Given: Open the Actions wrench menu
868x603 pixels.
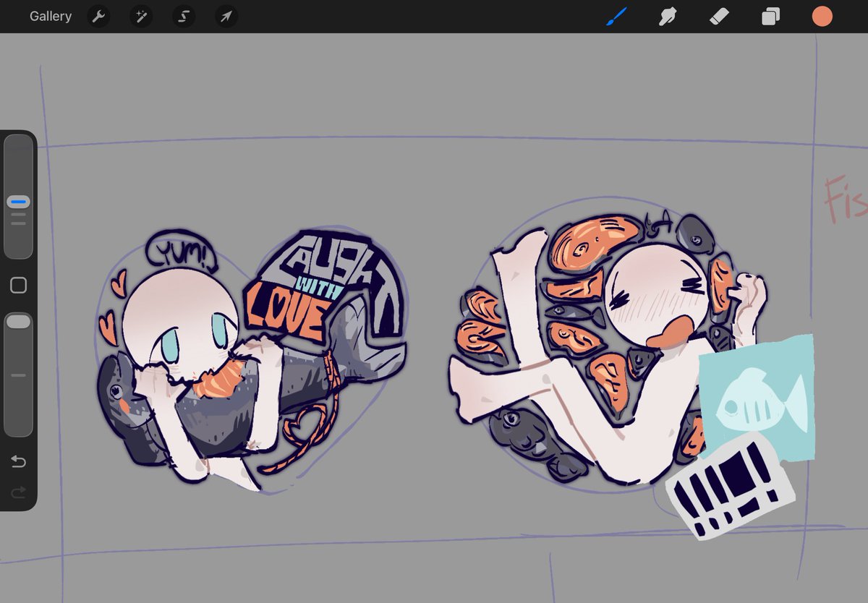Looking at the screenshot, I should point(98,17).
